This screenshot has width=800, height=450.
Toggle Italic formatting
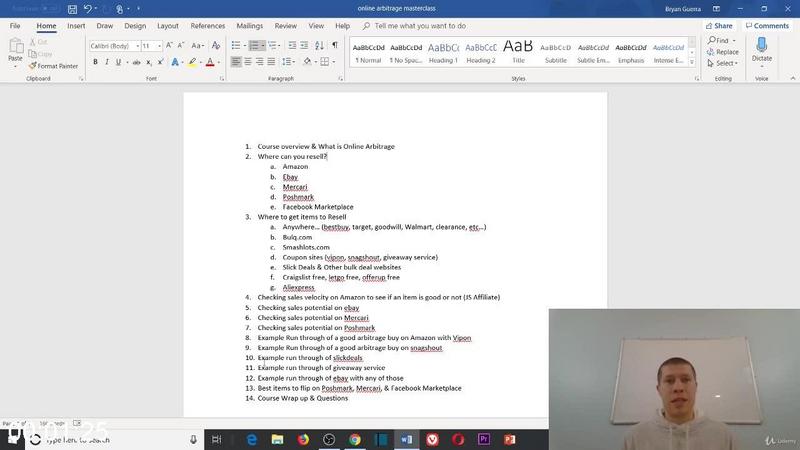(107, 62)
